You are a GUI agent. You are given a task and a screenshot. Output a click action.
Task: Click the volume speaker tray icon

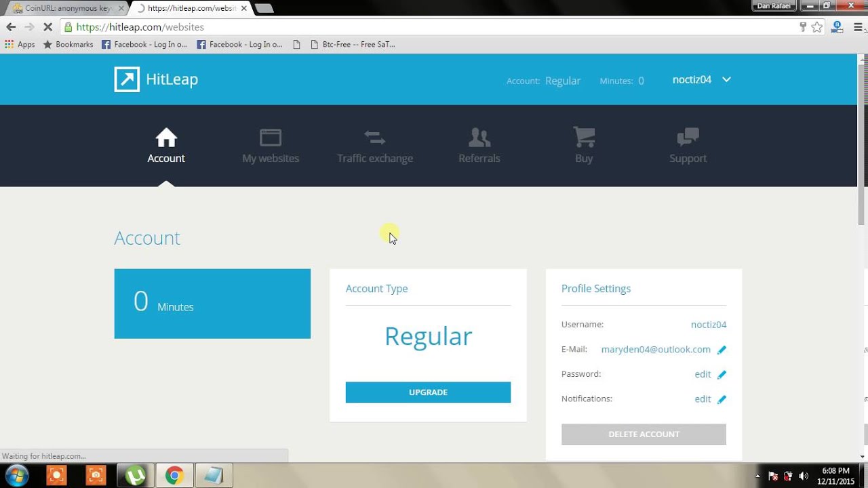click(804, 476)
